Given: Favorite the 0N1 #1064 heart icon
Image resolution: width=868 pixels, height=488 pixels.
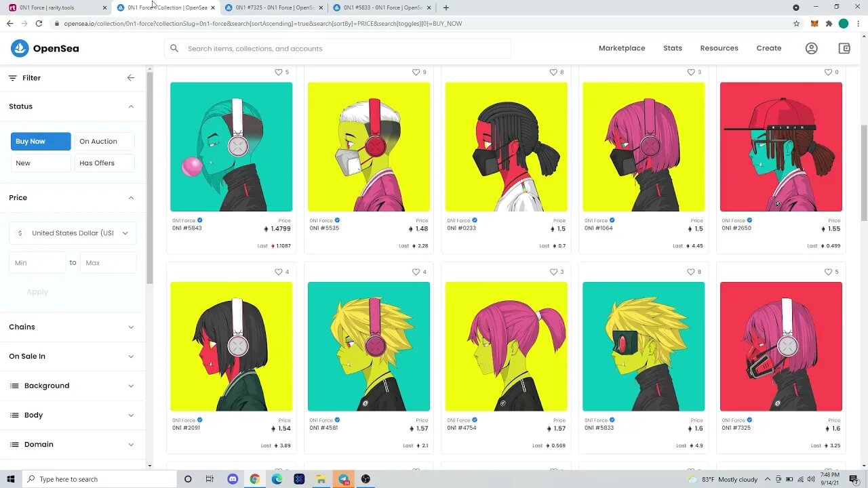Looking at the screenshot, I should click(691, 72).
